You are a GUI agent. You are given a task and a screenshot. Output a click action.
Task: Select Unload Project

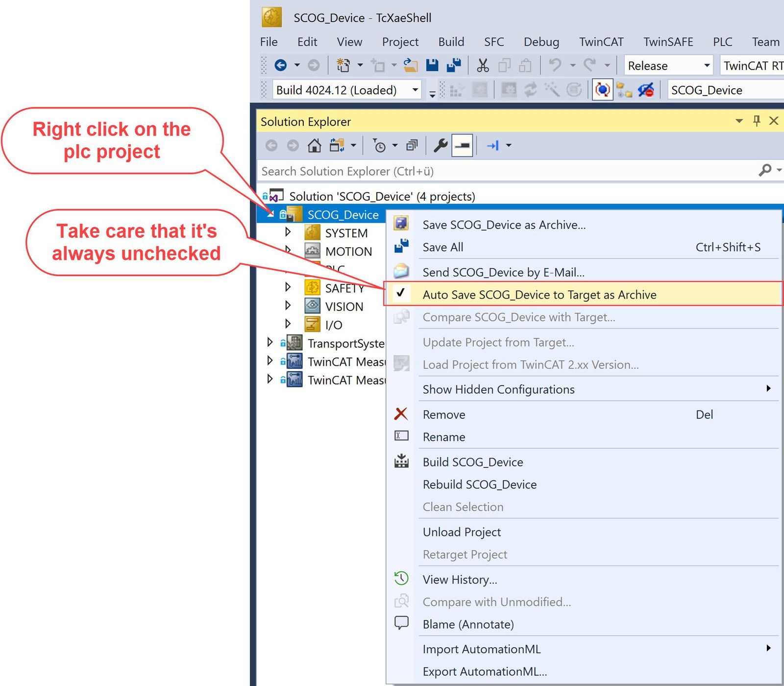tap(584, 532)
